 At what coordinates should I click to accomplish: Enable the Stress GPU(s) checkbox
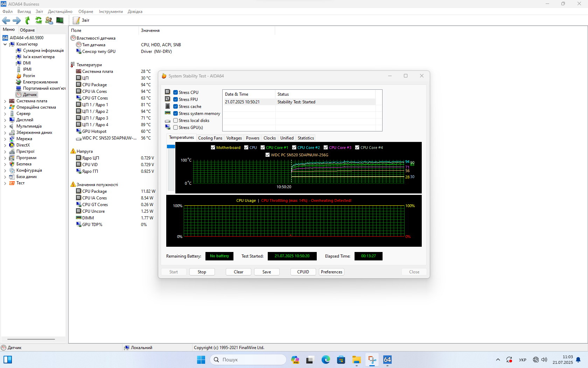176,128
